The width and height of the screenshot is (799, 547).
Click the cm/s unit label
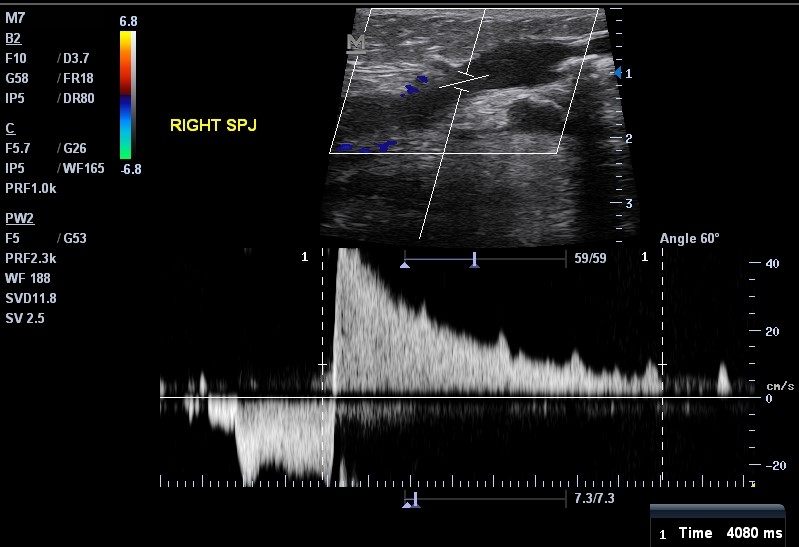click(x=780, y=386)
